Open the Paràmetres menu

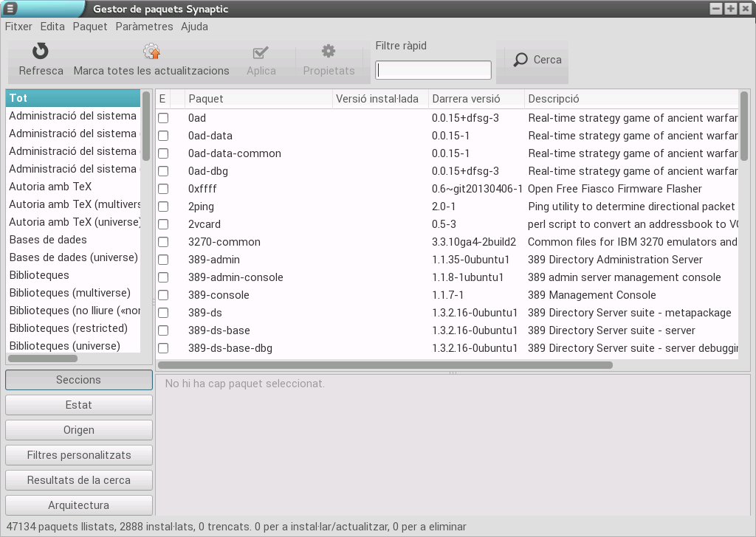[144, 27]
